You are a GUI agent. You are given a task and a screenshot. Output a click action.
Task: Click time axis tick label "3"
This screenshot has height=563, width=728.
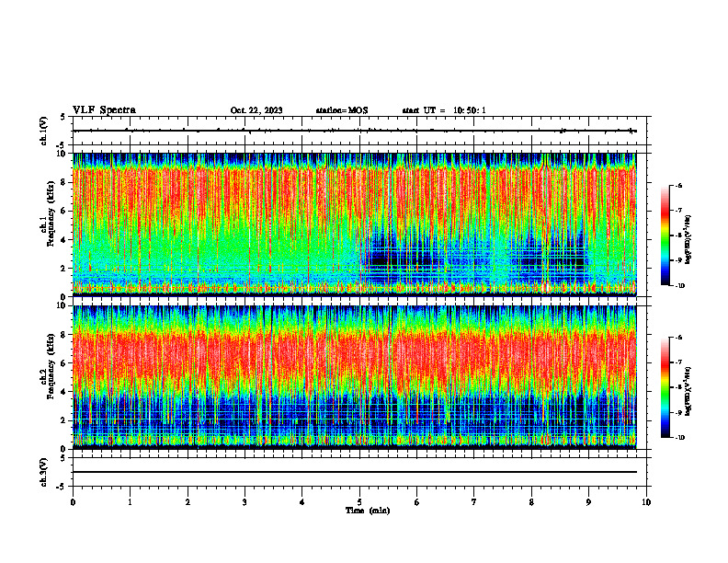245,502
